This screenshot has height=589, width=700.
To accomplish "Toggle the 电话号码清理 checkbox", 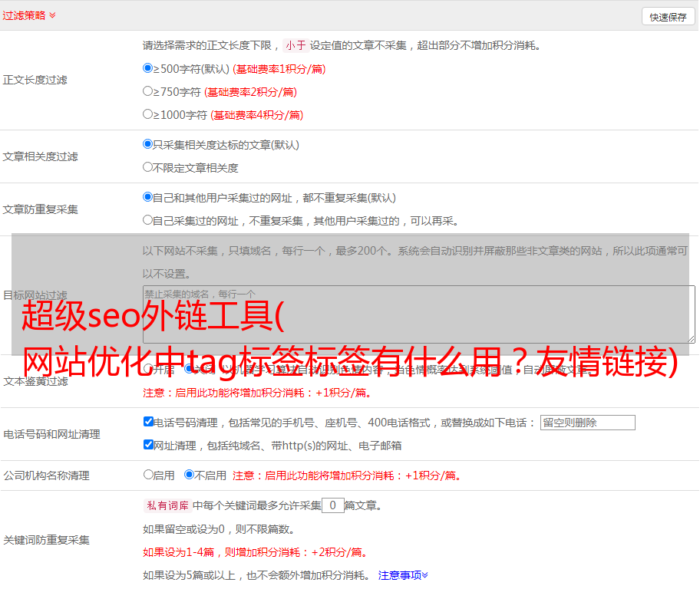I will 148,422.
